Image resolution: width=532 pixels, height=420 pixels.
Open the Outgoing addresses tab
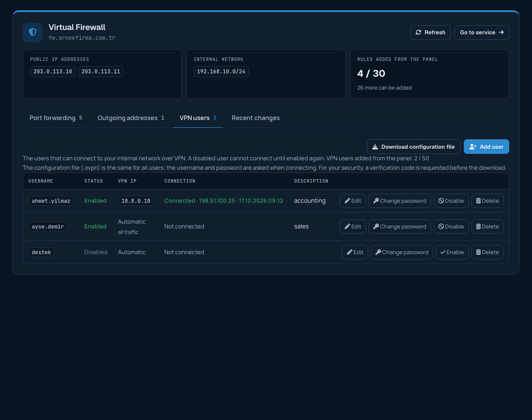point(131,118)
